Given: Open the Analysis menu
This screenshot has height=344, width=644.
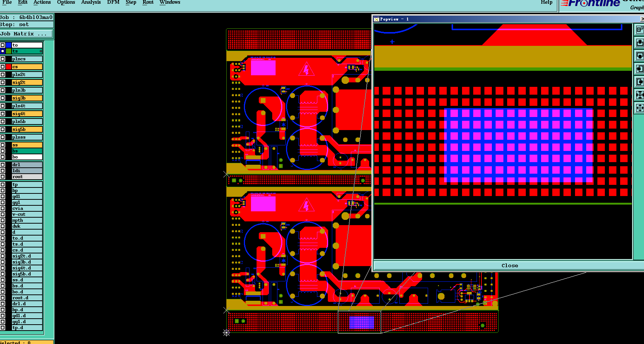Looking at the screenshot, I should coord(91,3).
